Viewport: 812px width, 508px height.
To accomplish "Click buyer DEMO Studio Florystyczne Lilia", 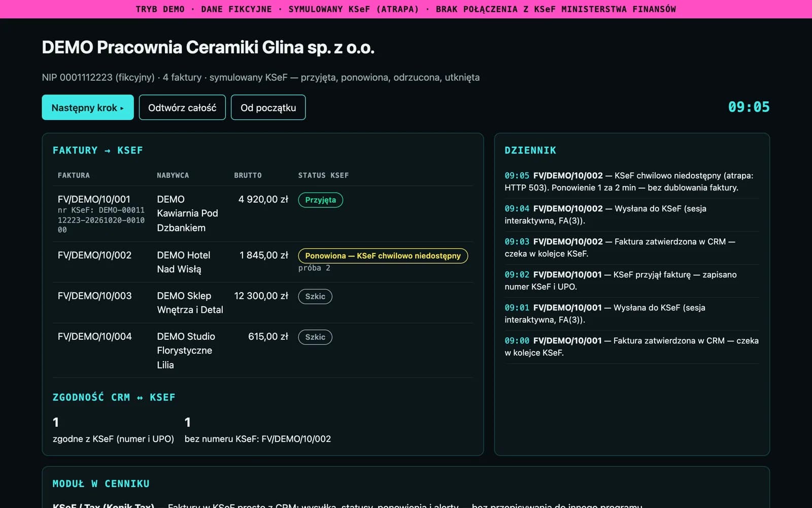I will point(186,351).
